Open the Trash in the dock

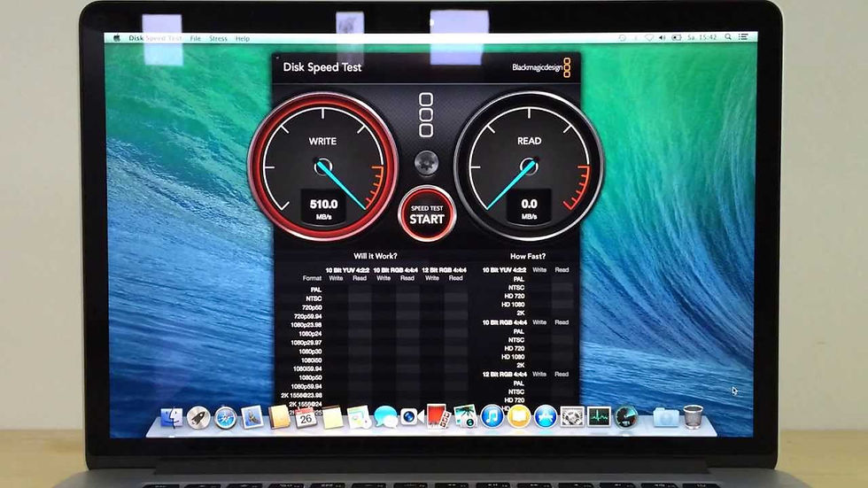point(693,416)
